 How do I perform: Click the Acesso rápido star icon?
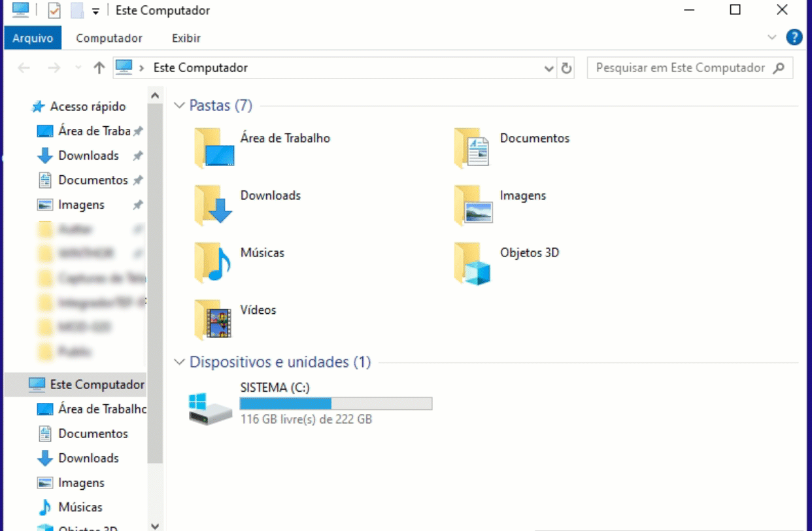(38, 107)
